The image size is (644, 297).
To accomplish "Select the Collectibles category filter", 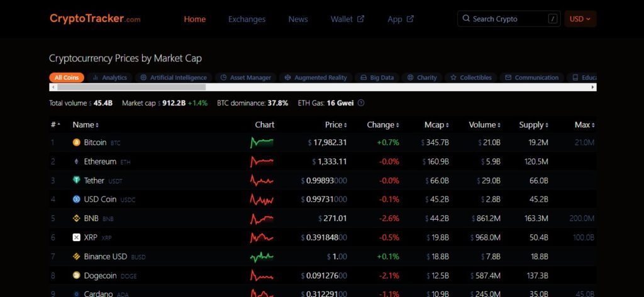I will click(470, 77).
